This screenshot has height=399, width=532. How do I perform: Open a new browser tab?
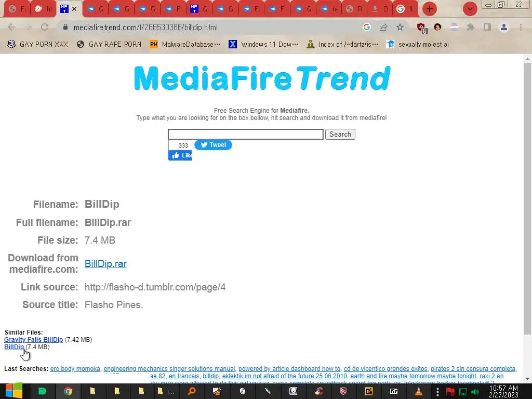(x=429, y=9)
